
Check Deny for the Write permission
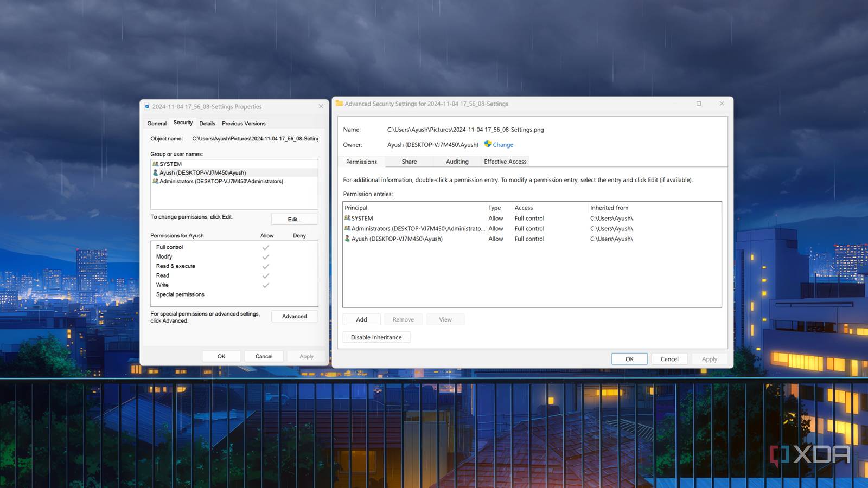[x=299, y=285]
